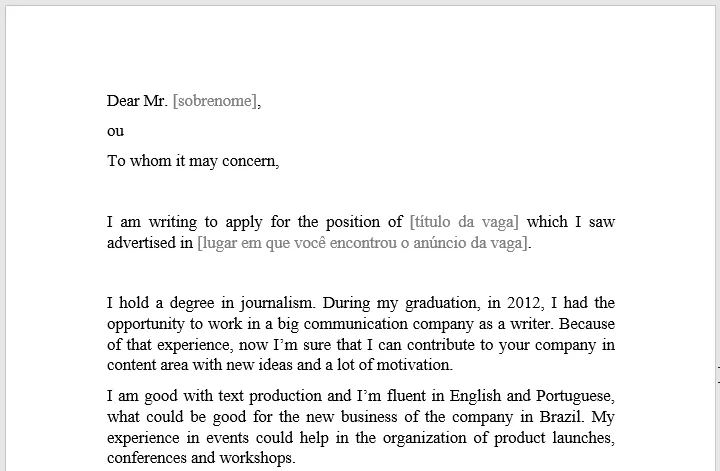Place cursor on the word 'launches'
This screenshot has width=720, height=471.
pos(583,438)
